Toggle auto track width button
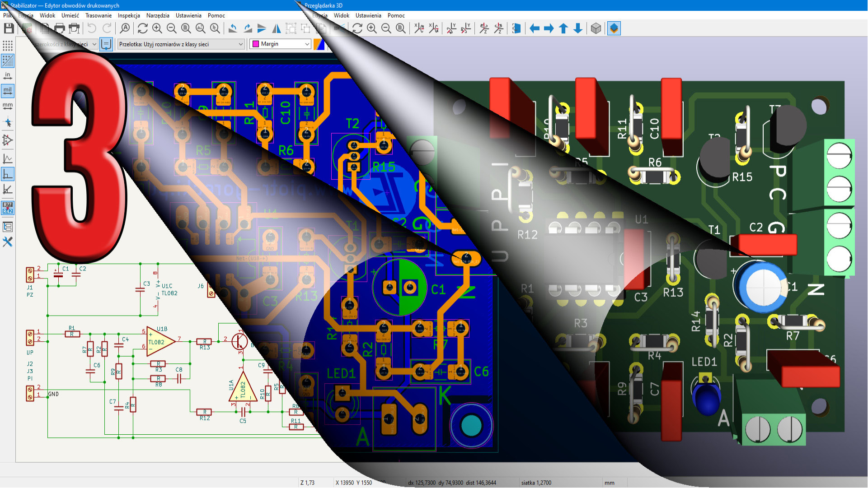Image resolution: width=868 pixels, height=488 pixels. (x=106, y=44)
